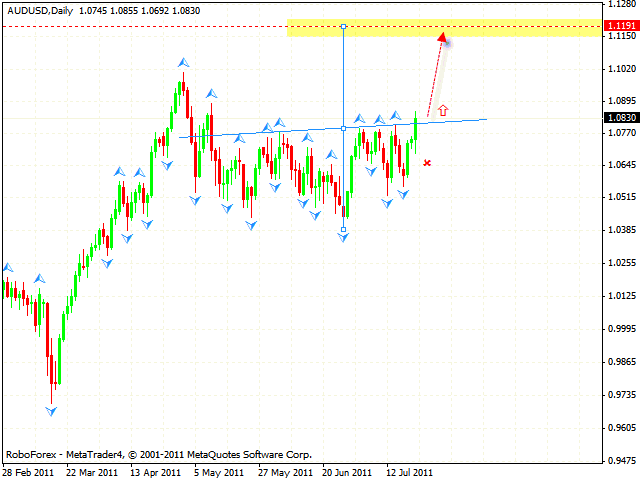640x480 pixels.
Task: Select the fractal arrow below the March low
Action: coord(51,410)
